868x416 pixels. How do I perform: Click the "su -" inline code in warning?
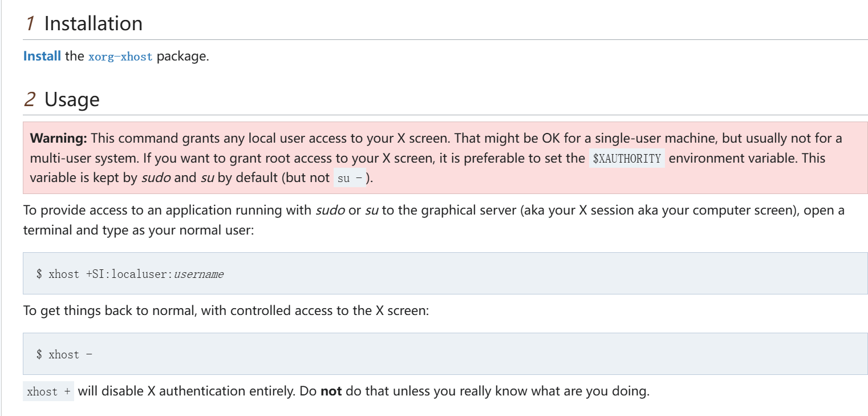350,178
